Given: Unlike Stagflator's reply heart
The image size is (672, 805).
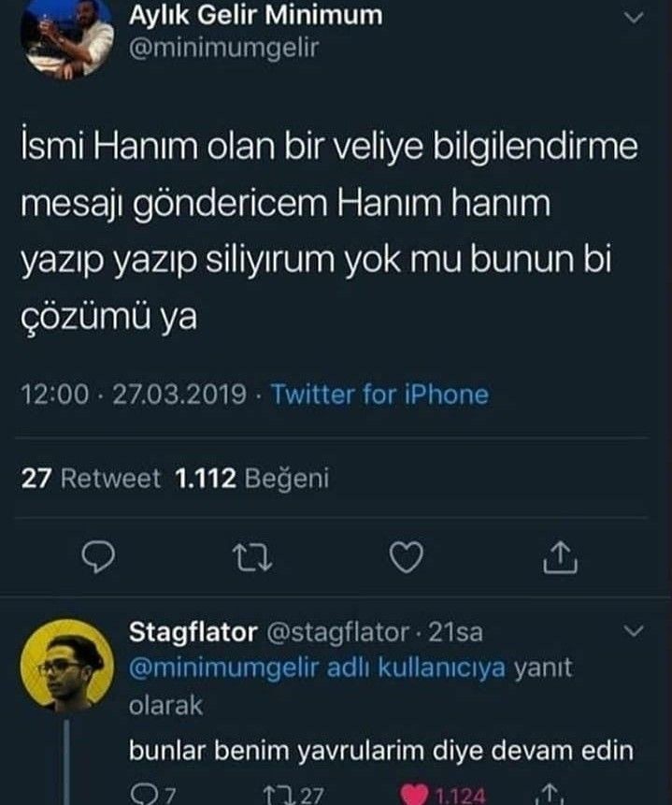Looking at the screenshot, I should [x=414, y=796].
